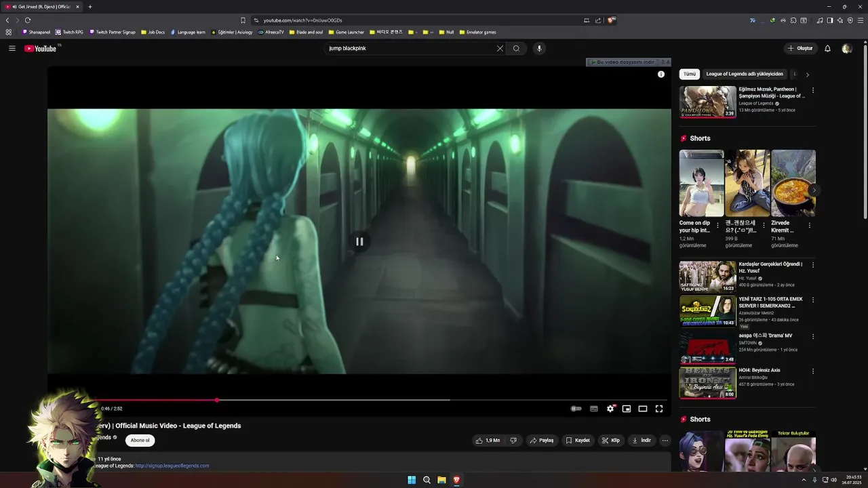Open File Explorer from taskbar
868x488 pixels.
point(441,480)
